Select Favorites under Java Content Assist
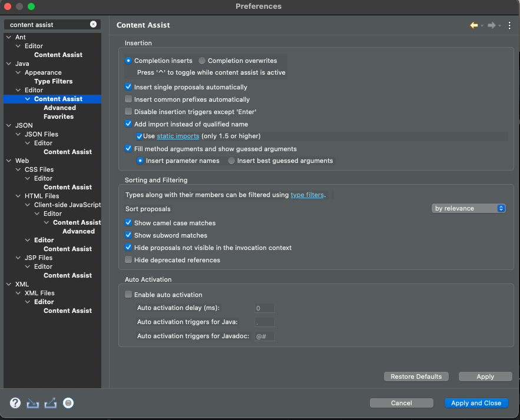This screenshot has height=420, width=520. (x=58, y=116)
